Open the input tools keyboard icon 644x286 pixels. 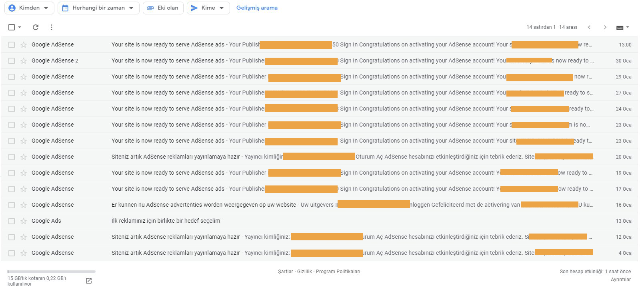pyautogui.click(x=620, y=28)
